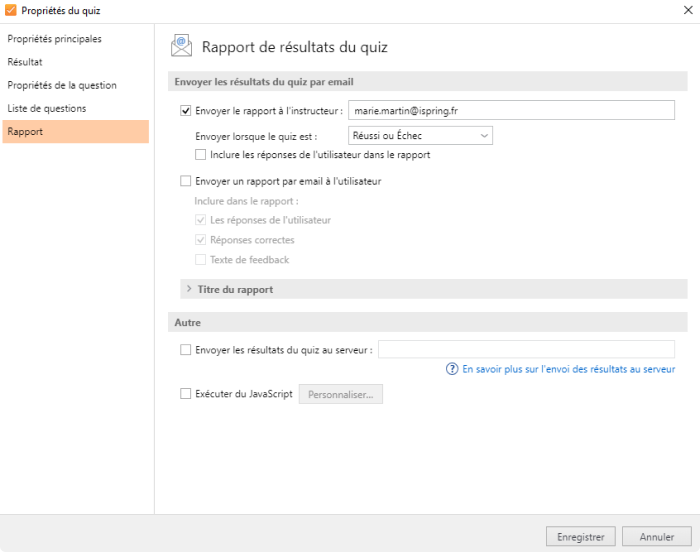Viewport: 700px width, 553px height.
Task: Click the Enregistrer button
Action: (580, 537)
